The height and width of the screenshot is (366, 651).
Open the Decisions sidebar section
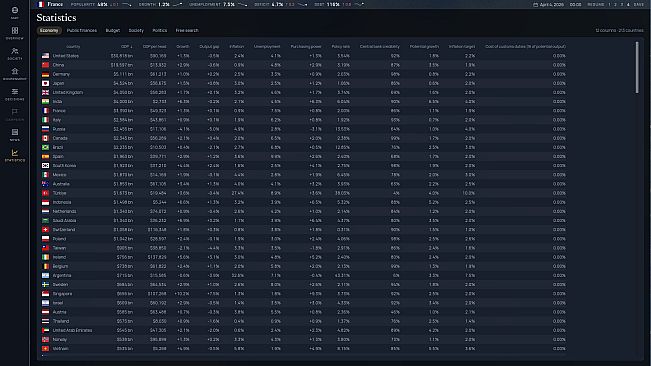15,94
